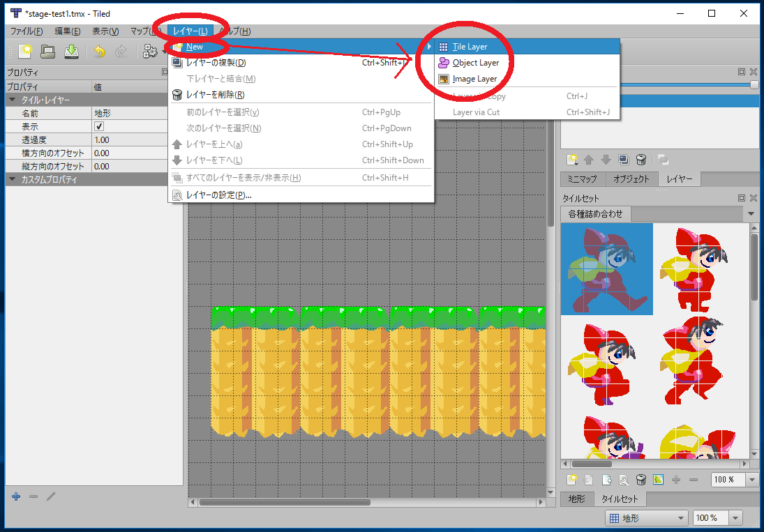This screenshot has width=764, height=532.
Task: Create a new map with the new file icon
Action: pos(26,52)
